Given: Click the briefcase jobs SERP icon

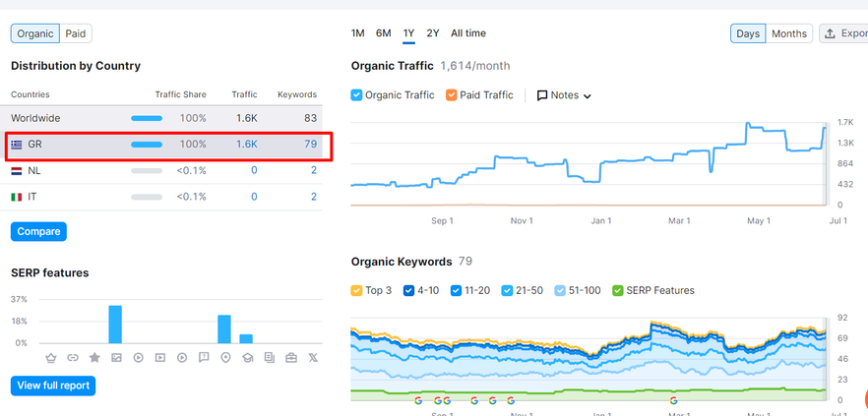Looking at the screenshot, I should 291,358.
